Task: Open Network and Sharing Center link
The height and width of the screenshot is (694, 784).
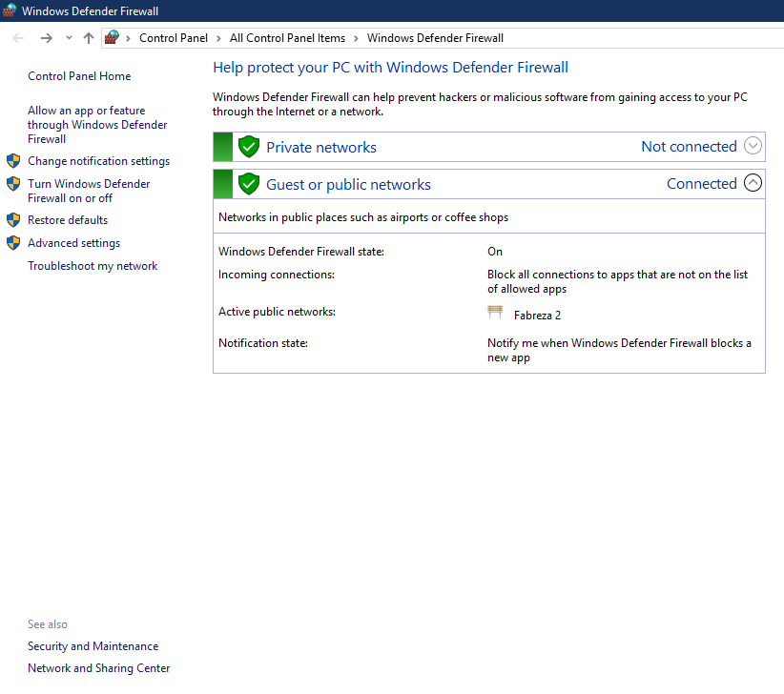Action: pyautogui.click(x=99, y=668)
